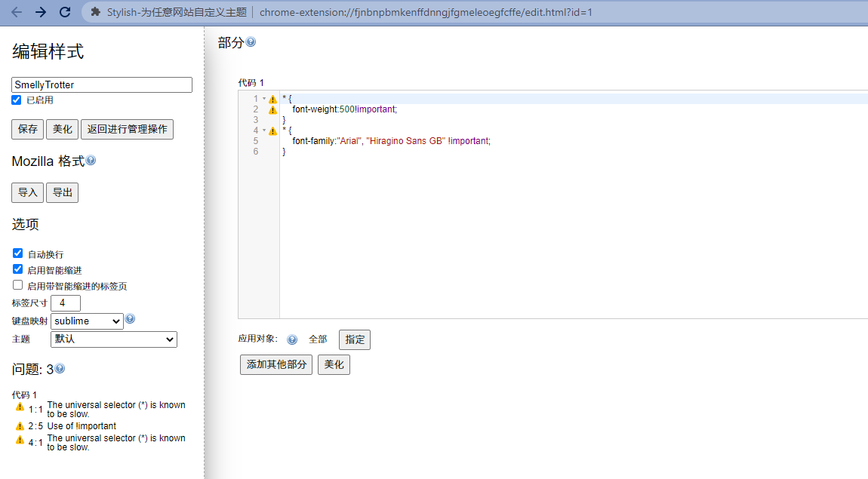Viewport: 868px width, 479px height.
Task: Toggle the 已启用 checkbox
Action: pyautogui.click(x=16, y=100)
